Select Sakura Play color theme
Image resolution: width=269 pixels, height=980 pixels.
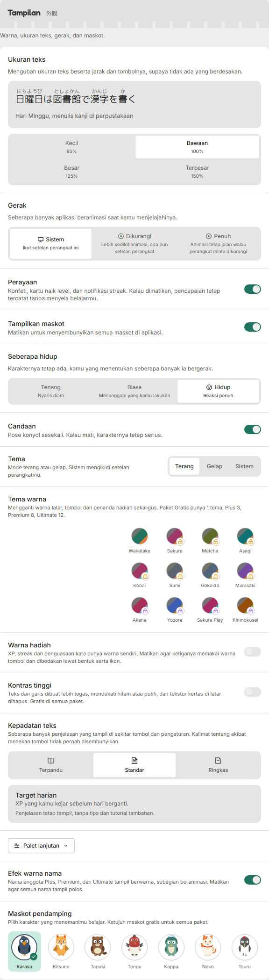coord(210,610)
